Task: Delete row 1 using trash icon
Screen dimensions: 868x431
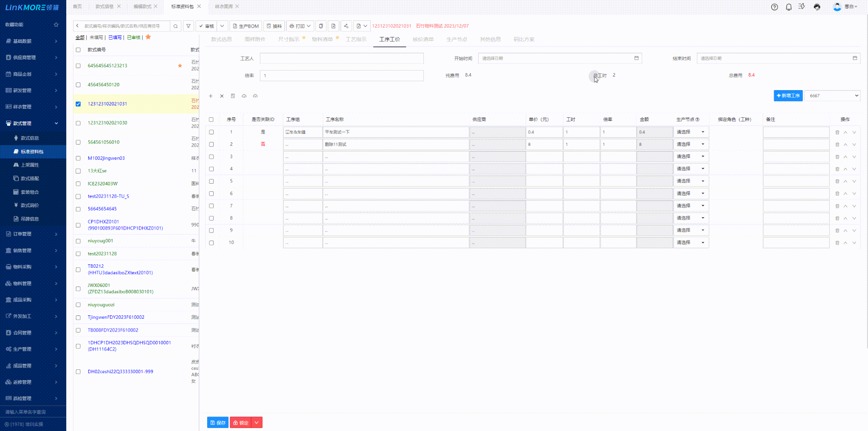Action: coord(837,132)
